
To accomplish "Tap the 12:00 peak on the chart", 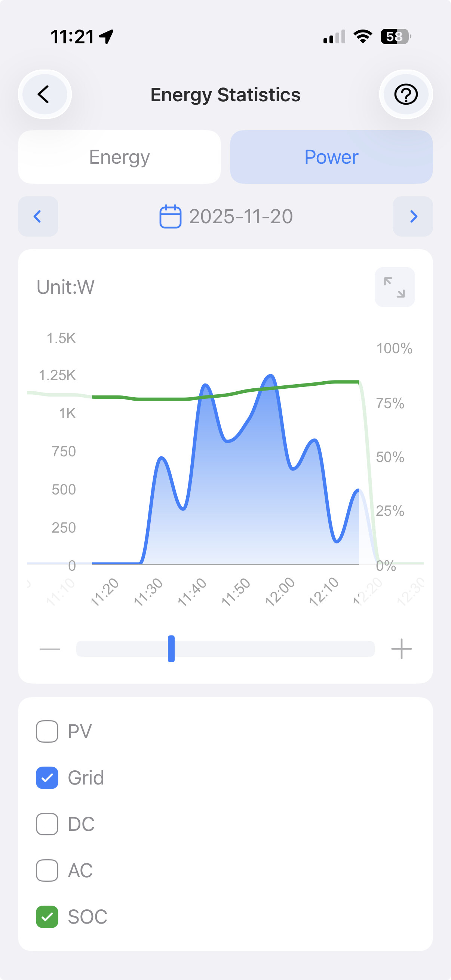I will 271,377.
